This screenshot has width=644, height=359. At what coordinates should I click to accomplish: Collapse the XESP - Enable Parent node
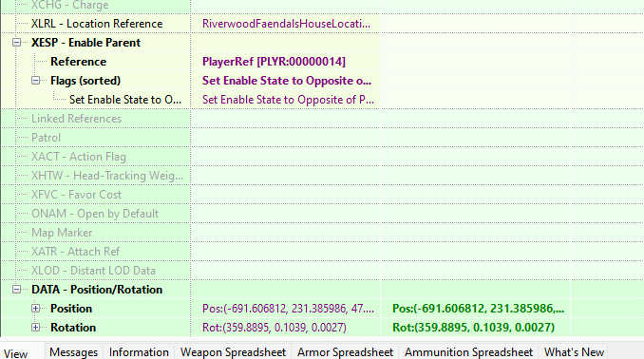tap(16, 43)
